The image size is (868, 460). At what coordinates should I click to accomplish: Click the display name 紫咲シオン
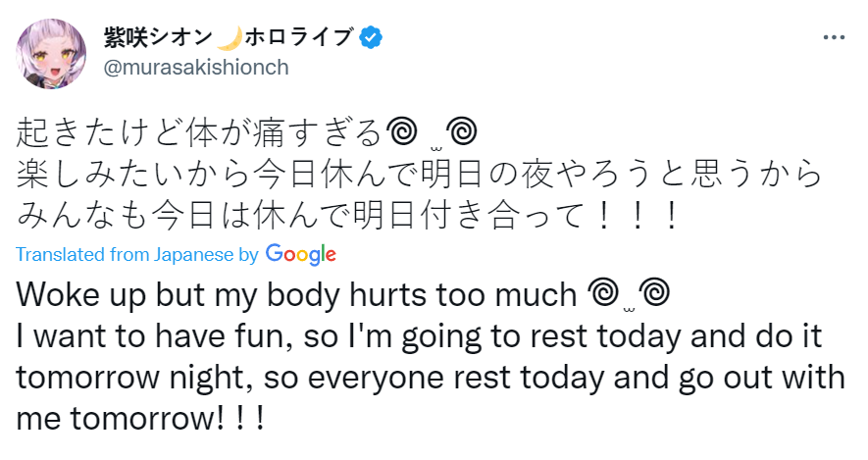click(x=158, y=37)
